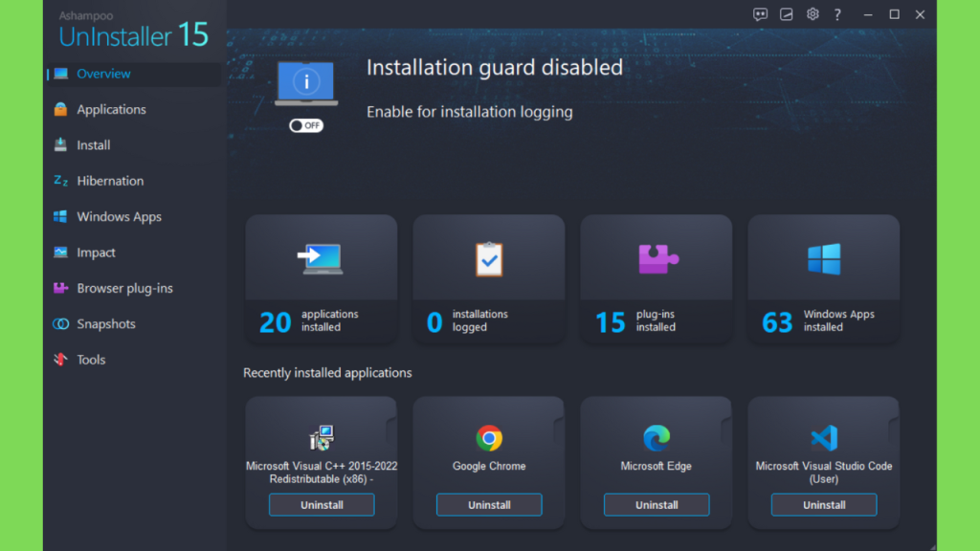Image resolution: width=980 pixels, height=551 pixels.
Task: Click the Windows logo tile icon
Action: click(824, 259)
